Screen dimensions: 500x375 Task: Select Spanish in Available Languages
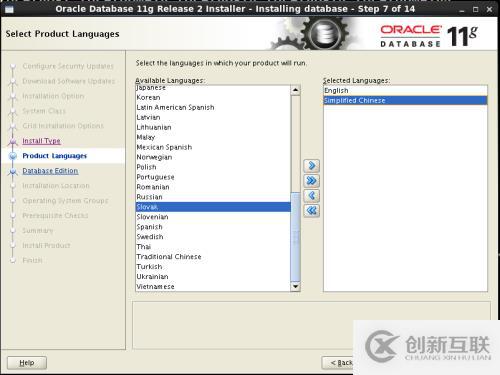[x=213, y=227]
